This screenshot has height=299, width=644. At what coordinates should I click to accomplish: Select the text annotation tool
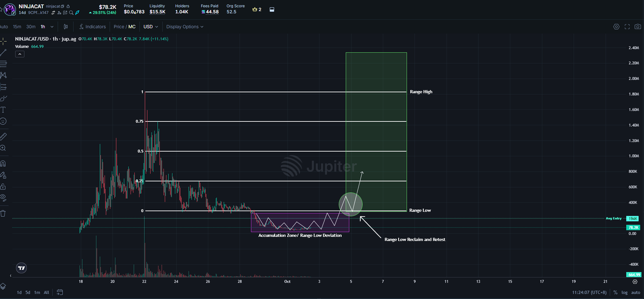click(x=3, y=110)
